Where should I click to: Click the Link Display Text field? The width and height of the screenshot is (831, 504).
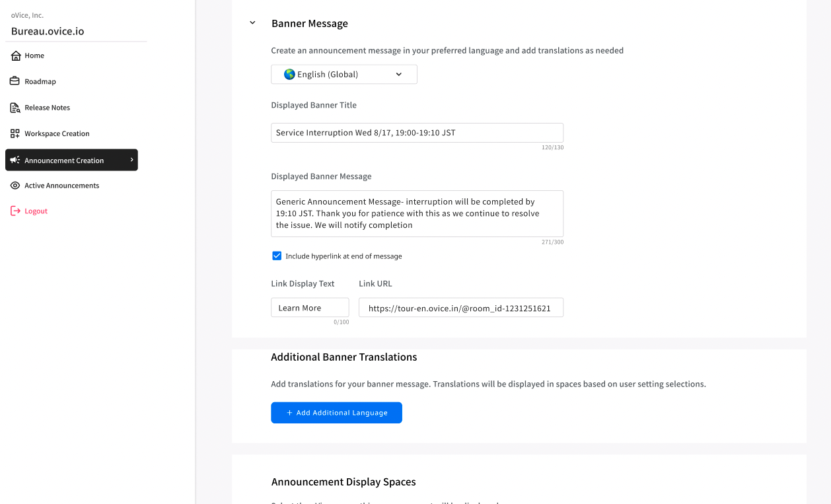(310, 308)
